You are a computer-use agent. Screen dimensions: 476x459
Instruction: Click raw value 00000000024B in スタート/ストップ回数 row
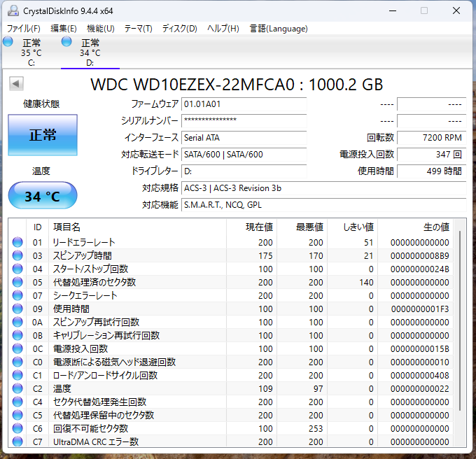click(419, 269)
